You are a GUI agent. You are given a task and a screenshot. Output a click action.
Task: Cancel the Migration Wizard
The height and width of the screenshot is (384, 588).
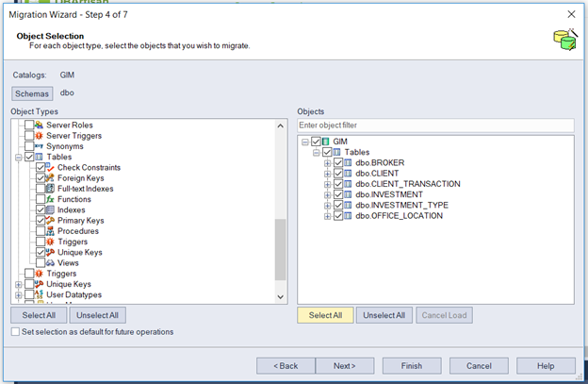479,366
